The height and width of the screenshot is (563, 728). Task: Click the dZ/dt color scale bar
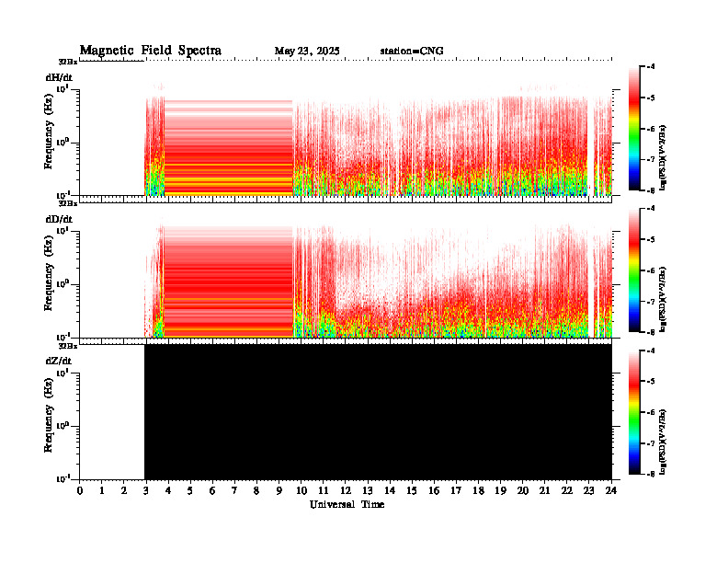tap(634, 412)
